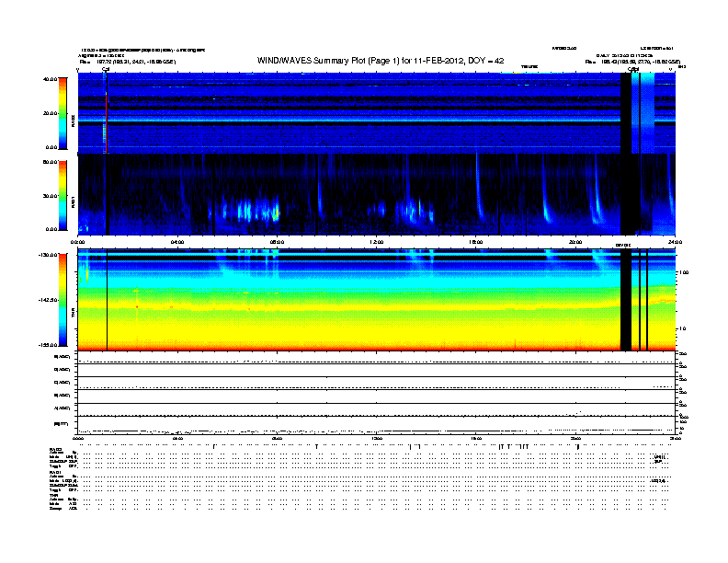
Task: Click the 08:00 label under RAD1 panel
Action: [277, 242]
